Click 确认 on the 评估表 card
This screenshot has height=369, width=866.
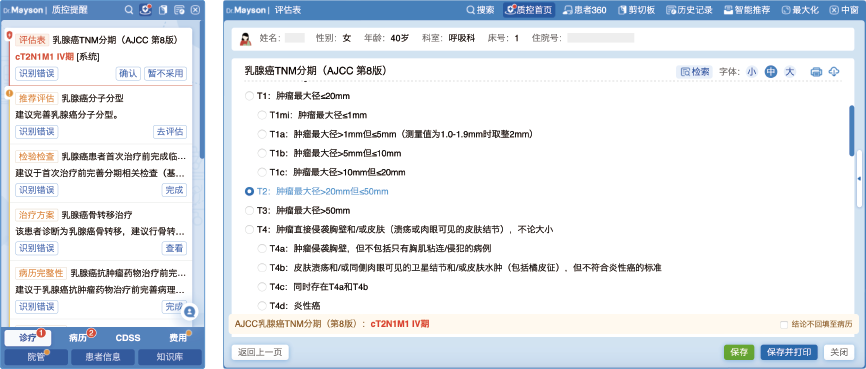128,73
